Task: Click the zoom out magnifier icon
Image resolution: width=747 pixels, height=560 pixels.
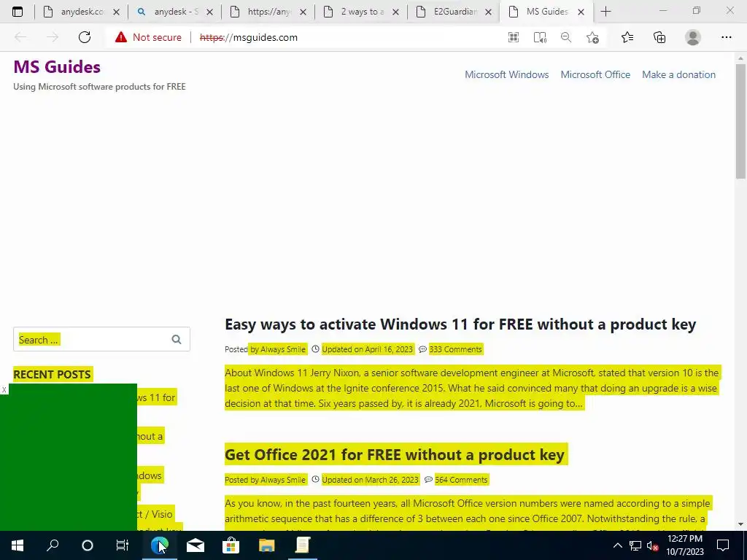Action: pos(566,37)
